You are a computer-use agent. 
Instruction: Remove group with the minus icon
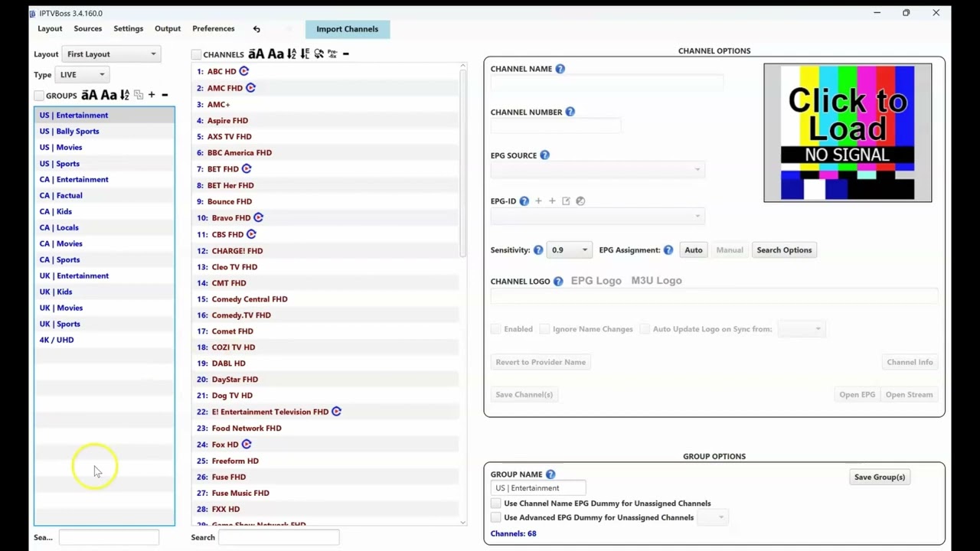[x=164, y=95]
